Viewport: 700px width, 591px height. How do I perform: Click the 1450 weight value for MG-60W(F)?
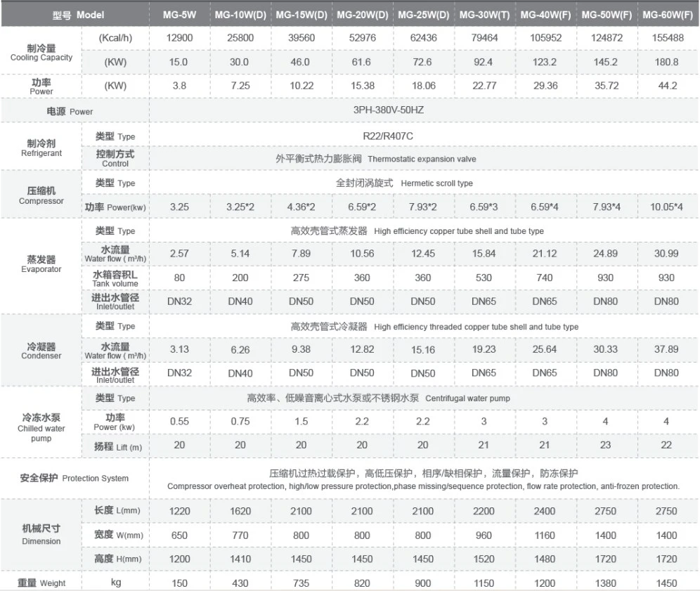(x=666, y=583)
